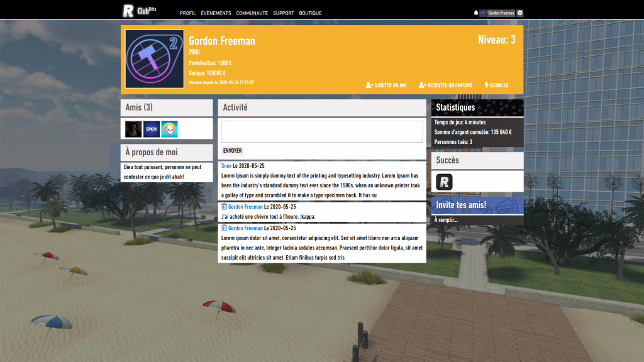Open the third friend's light blue avatar

[170, 129]
